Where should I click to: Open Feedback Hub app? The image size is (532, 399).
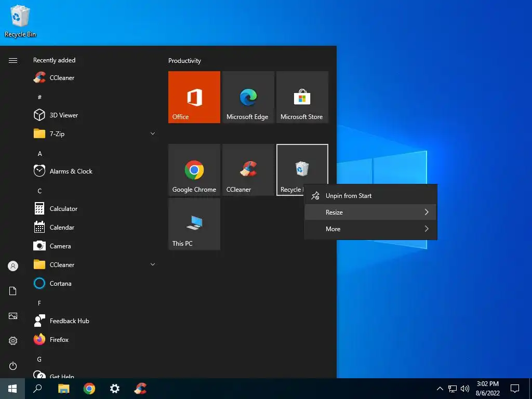tap(95, 321)
